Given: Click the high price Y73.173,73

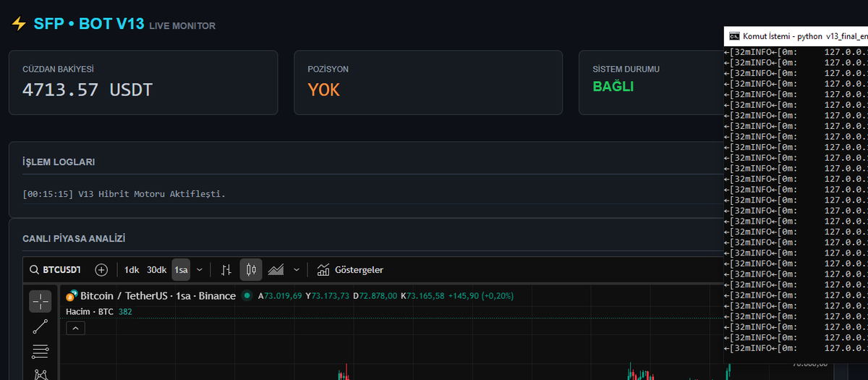Looking at the screenshot, I should tap(327, 295).
